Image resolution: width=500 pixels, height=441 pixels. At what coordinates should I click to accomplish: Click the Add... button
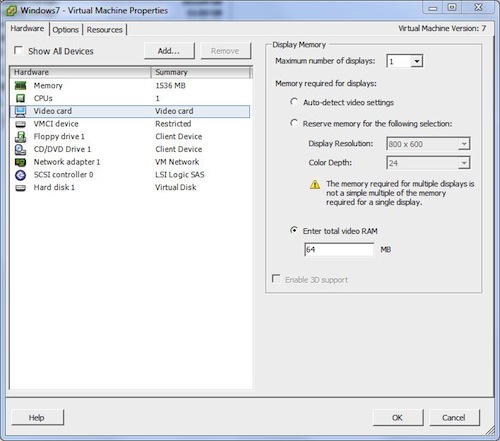[169, 51]
